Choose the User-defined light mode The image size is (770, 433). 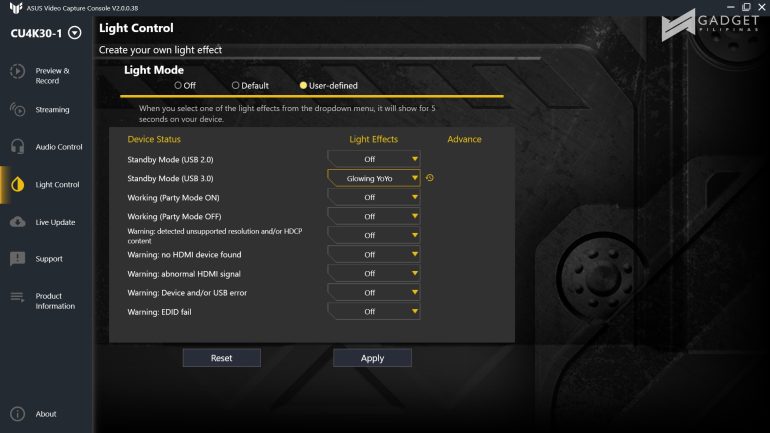coord(304,86)
